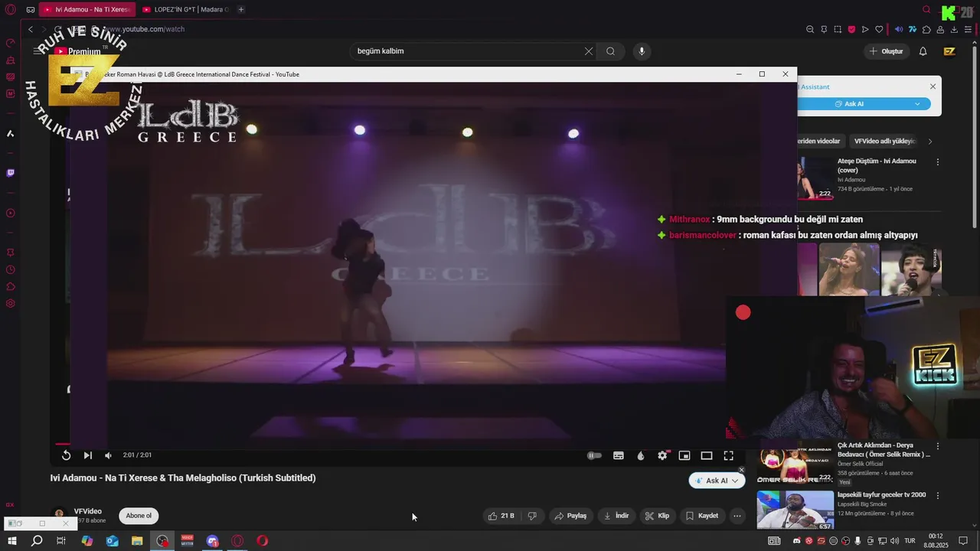Open the Oluştur create menu
The height and width of the screenshot is (551, 980).
coord(886,51)
